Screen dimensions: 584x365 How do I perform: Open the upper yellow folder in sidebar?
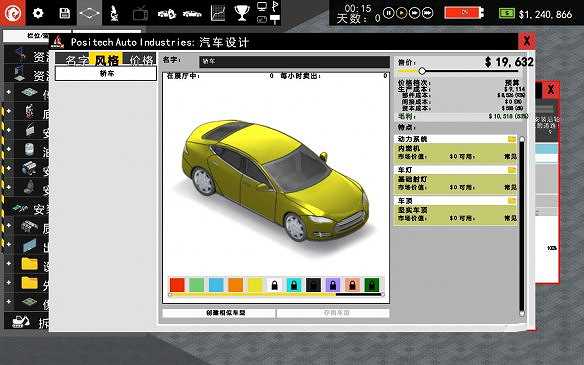tap(29, 264)
